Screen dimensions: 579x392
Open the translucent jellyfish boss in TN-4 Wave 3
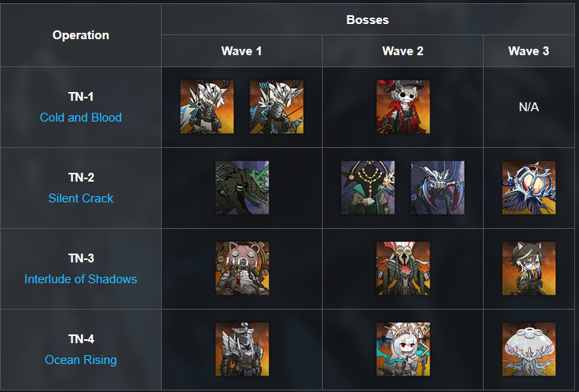[x=529, y=350]
